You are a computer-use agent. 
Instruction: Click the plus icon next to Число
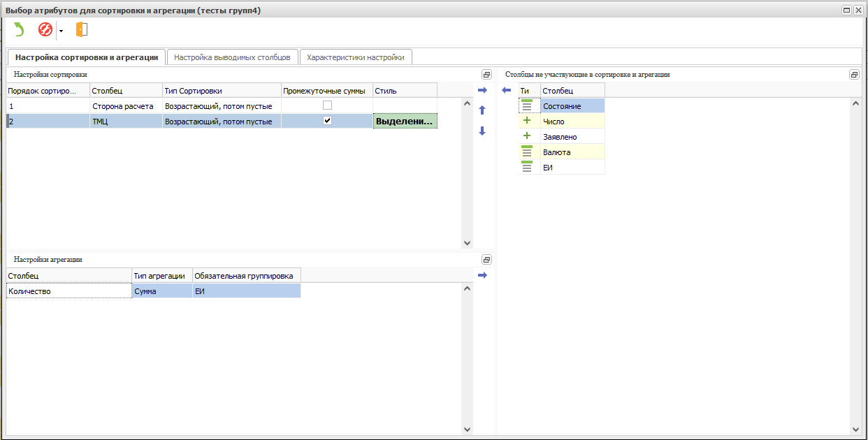pyautogui.click(x=527, y=122)
